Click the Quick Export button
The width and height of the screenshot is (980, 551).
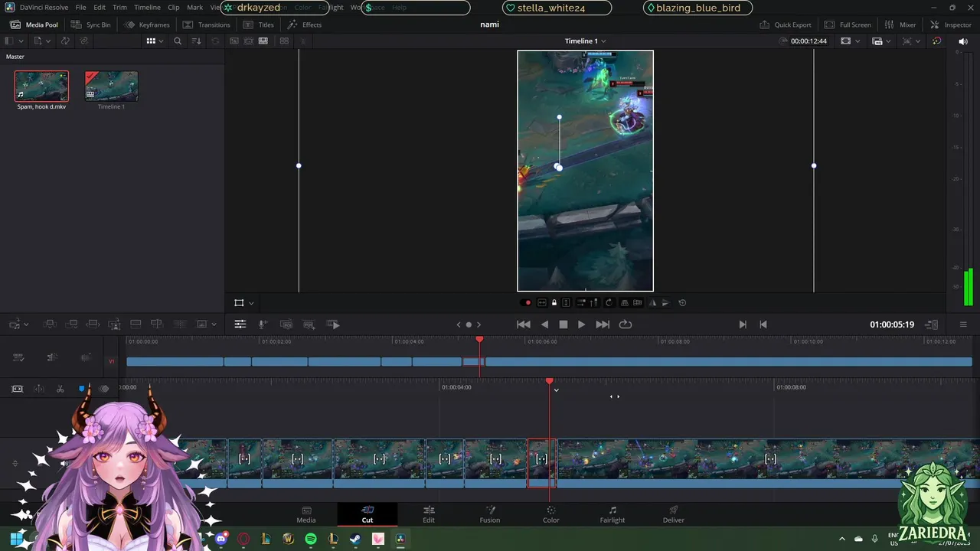click(785, 24)
